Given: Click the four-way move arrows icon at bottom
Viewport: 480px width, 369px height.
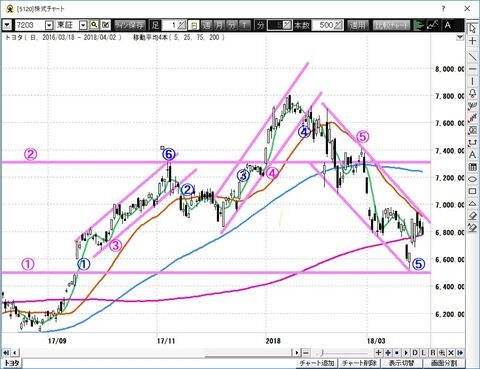Looking at the screenshot, I should click(x=388, y=353).
